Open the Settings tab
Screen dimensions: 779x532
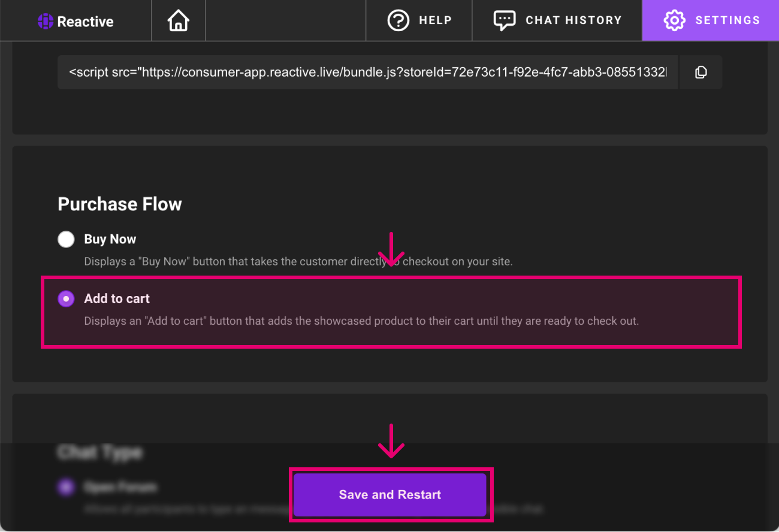click(711, 20)
